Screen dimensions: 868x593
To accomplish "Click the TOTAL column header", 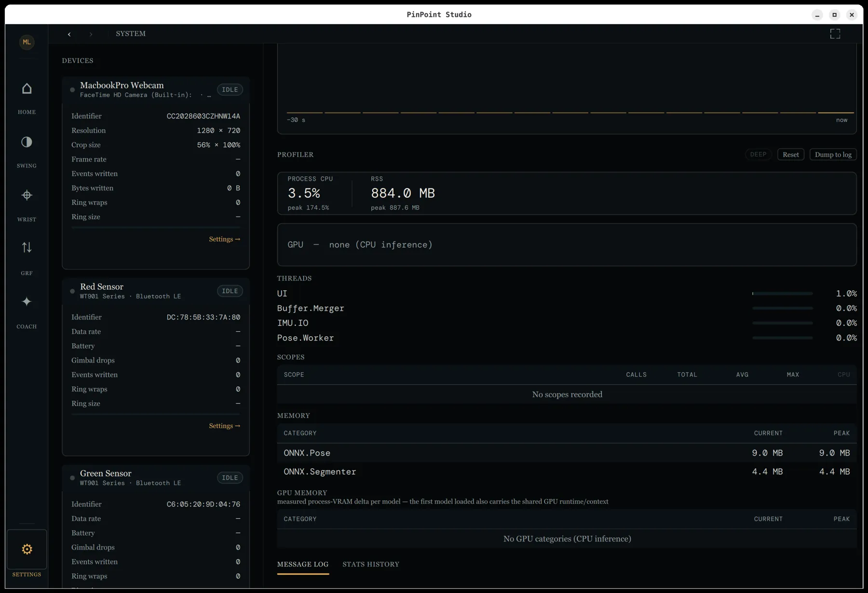I will click(687, 375).
